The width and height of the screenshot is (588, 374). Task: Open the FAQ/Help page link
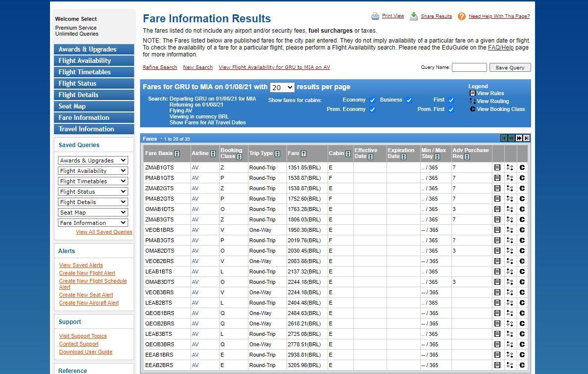pyautogui.click(x=500, y=48)
